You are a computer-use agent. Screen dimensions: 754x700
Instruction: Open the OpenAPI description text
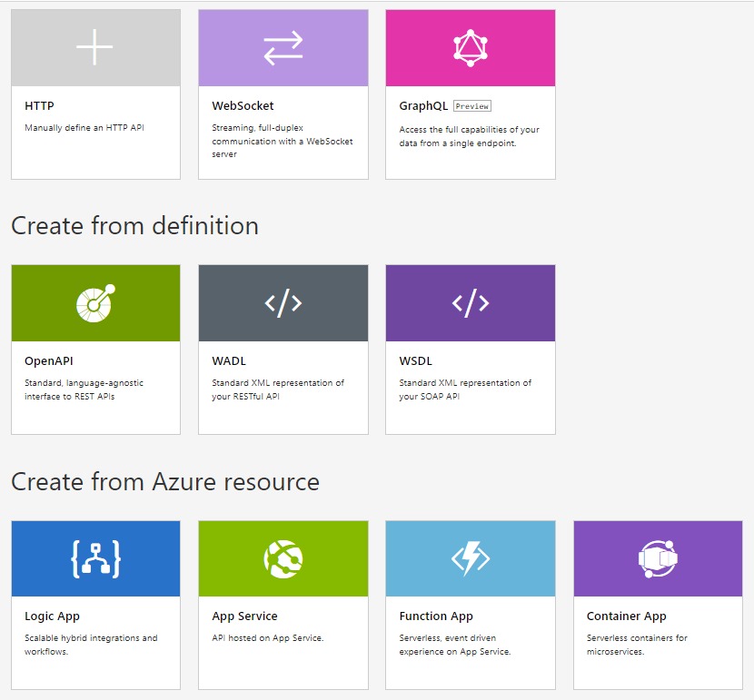84,389
